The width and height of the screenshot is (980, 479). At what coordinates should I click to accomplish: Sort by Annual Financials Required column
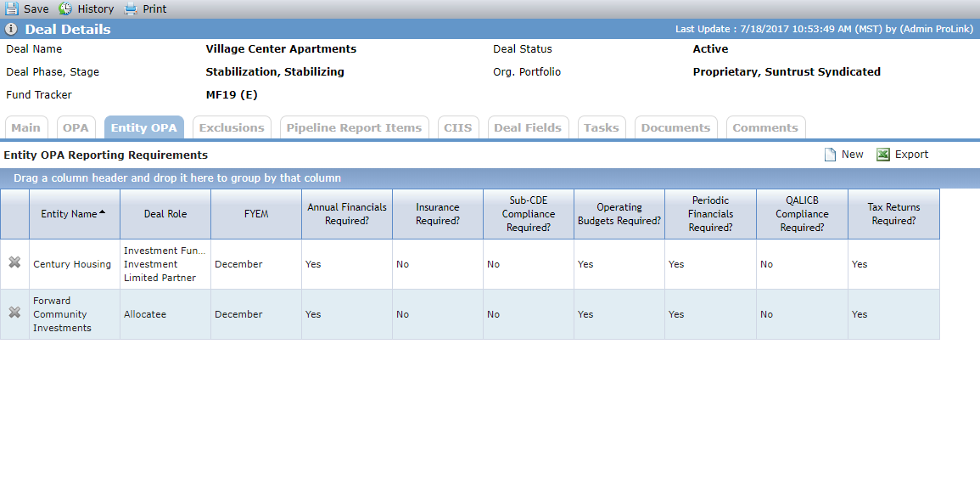coord(347,214)
